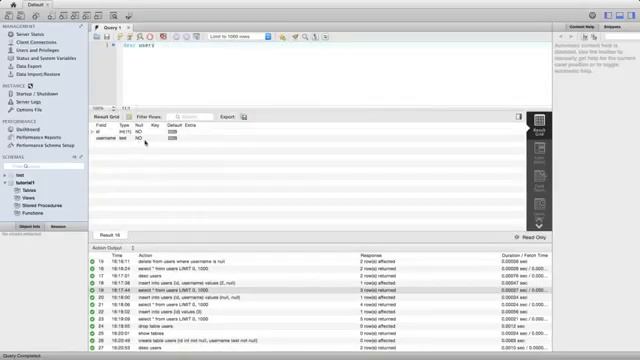Select Functions under tutorial1

[32, 213]
